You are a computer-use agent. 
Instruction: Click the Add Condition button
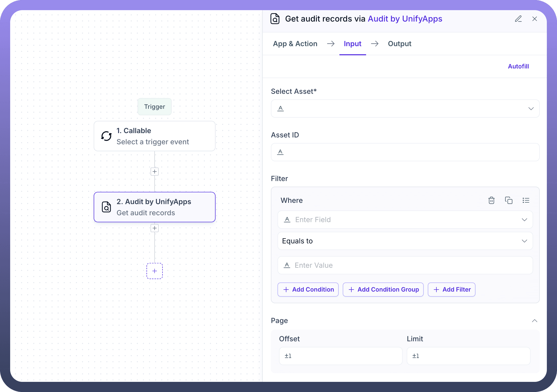pos(308,290)
